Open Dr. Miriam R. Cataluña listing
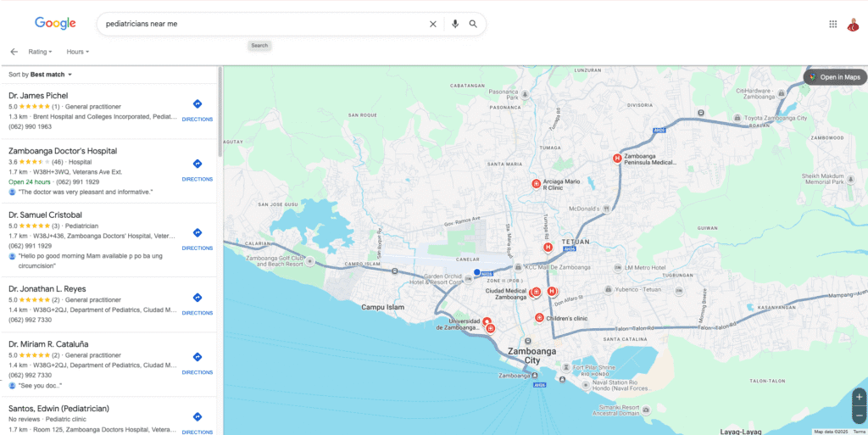Viewport: 868px width, 435px height. click(x=48, y=344)
